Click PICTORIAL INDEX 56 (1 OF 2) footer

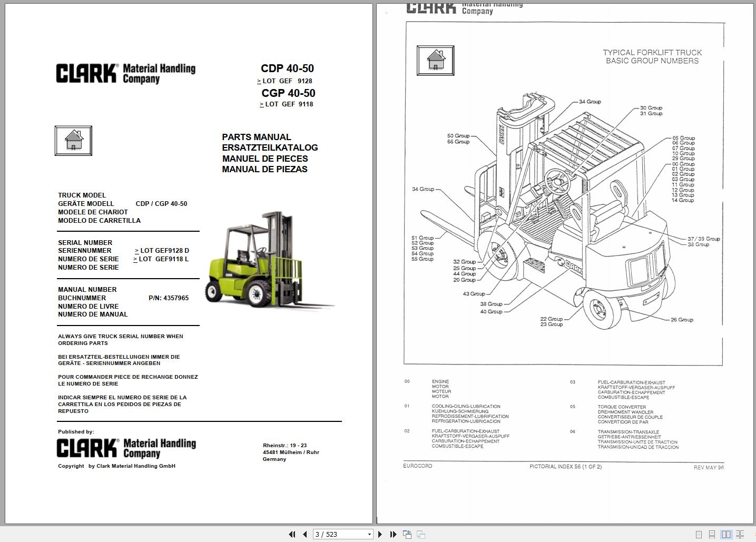(x=565, y=467)
